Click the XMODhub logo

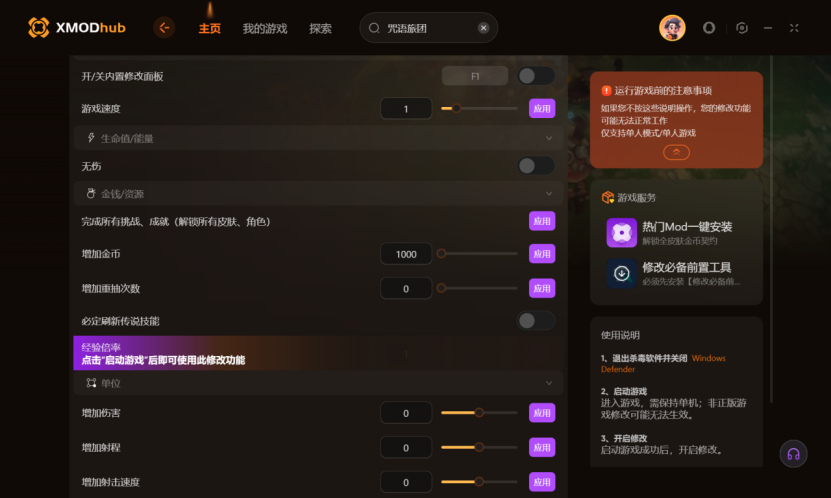point(77,28)
